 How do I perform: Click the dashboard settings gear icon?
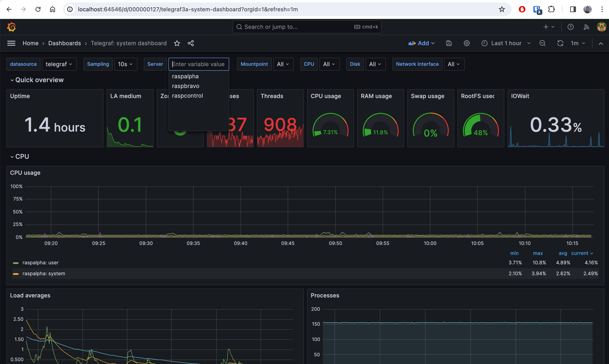click(466, 43)
